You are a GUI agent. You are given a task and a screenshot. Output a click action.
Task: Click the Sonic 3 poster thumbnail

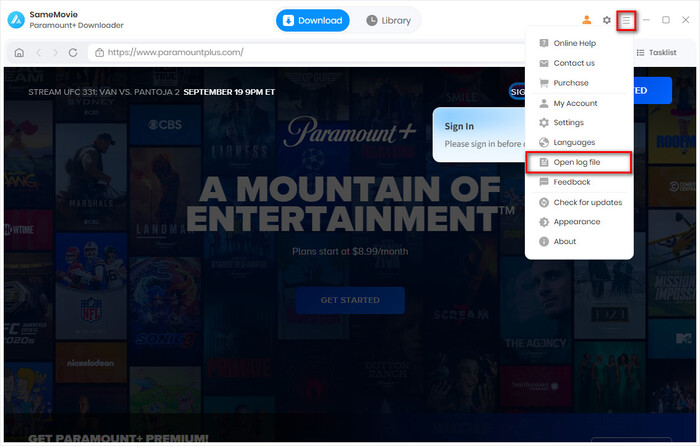(165, 309)
